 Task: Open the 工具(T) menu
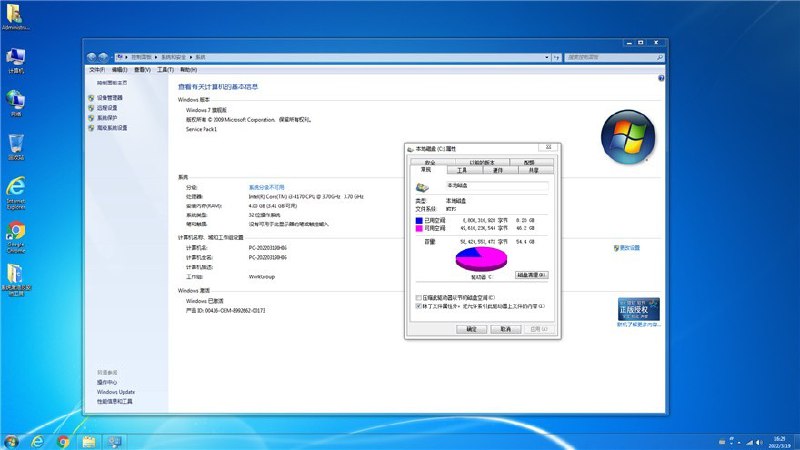[x=164, y=70]
